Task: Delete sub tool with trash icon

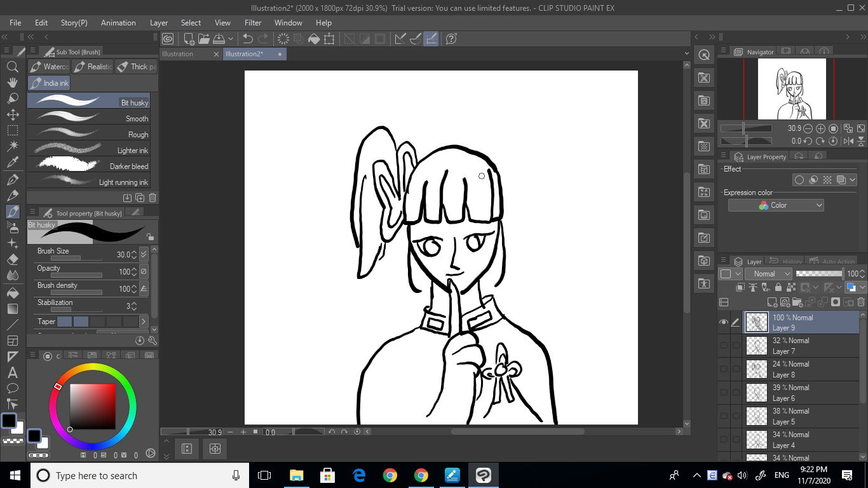Action: (153, 198)
